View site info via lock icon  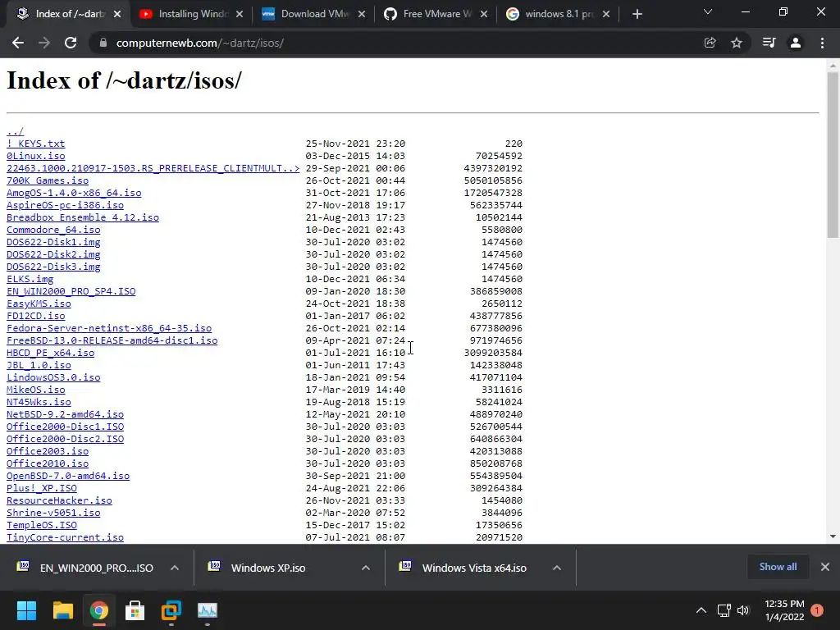(x=103, y=43)
